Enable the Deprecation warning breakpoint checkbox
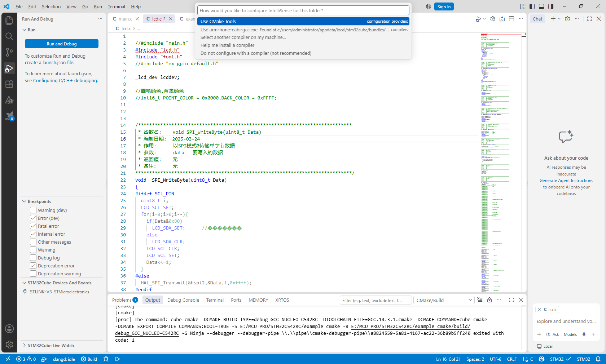This screenshot has width=606, height=364. [33, 274]
